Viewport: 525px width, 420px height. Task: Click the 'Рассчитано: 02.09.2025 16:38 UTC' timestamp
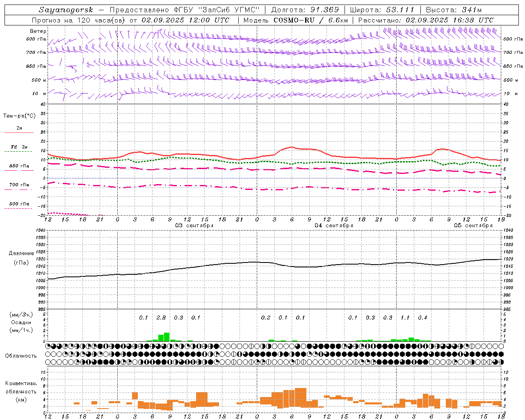pyautogui.click(x=426, y=20)
